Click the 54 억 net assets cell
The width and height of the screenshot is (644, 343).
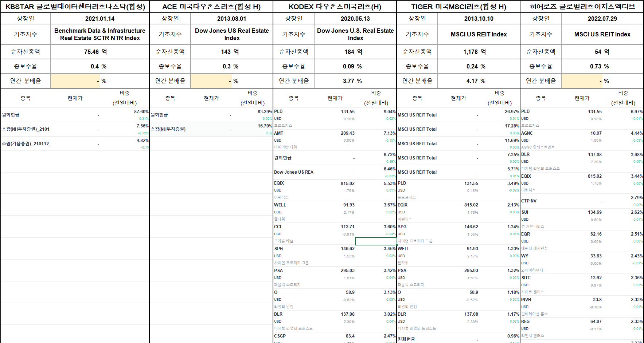(x=602, y=52)
